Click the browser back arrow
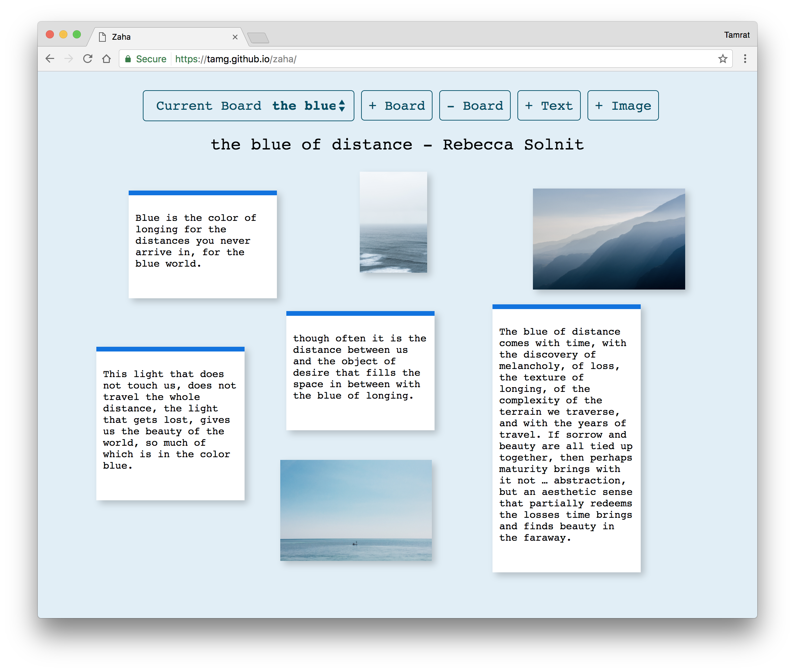Screen dimensions: 795x672 pyautogui.click(x=50, y=59)
